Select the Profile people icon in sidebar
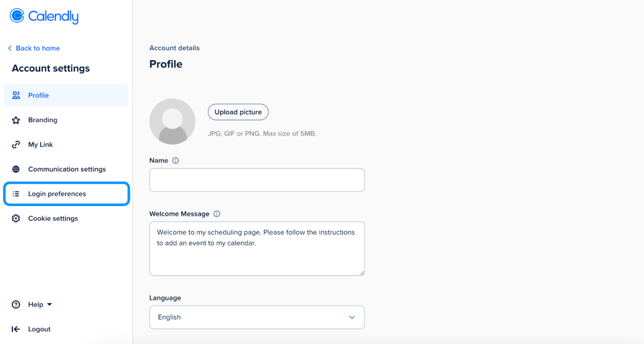644x344 pixels. coord(16,95)
